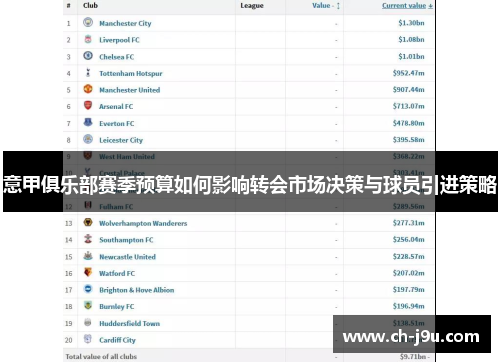This screenshot has width=500, height=362.
Task: Click the Watford FC club crest
Action: (x=88, y=272)
